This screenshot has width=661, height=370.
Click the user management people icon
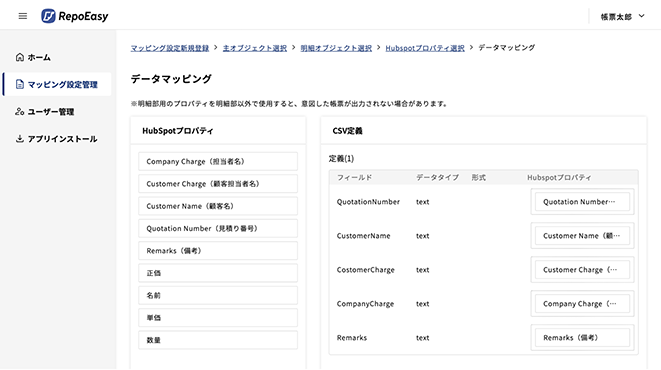19,112
